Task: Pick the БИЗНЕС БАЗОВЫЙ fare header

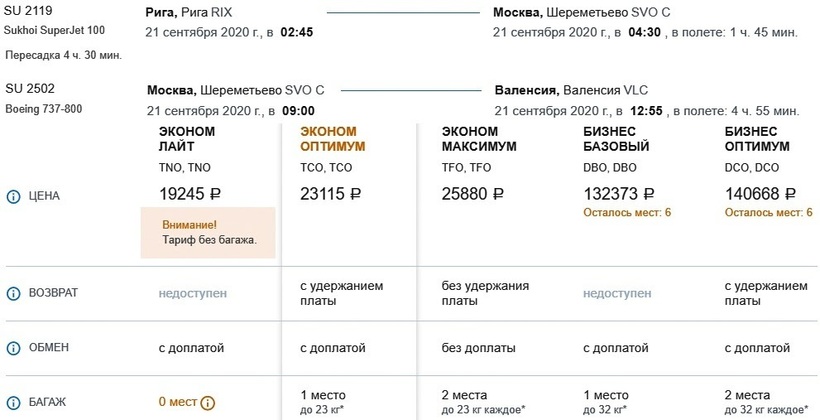Action: coord(616,138)
